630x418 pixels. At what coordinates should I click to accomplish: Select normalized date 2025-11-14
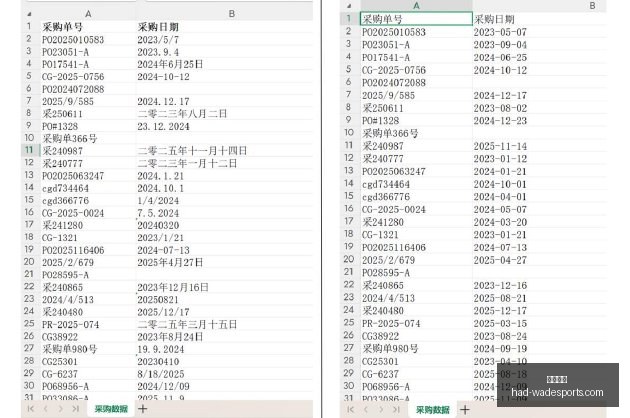[x=500, y=146]
